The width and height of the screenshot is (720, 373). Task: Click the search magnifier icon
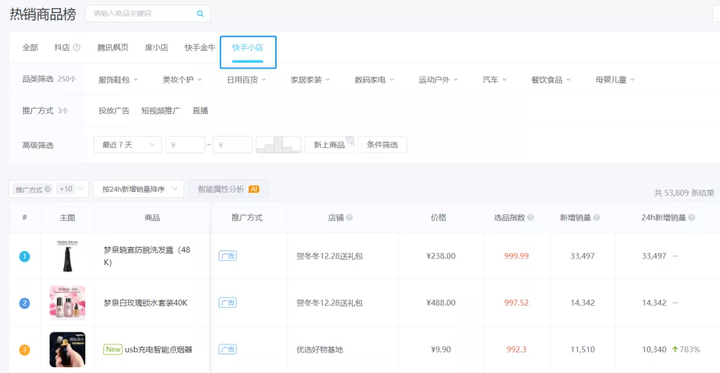tap(200, 14)
